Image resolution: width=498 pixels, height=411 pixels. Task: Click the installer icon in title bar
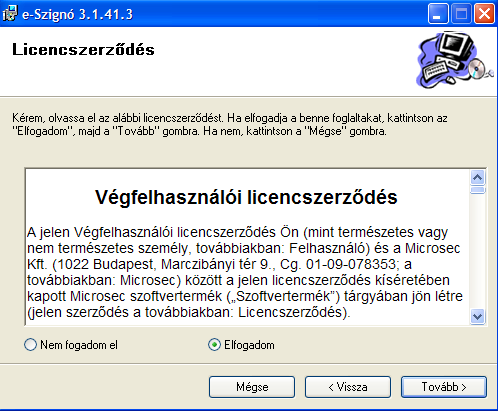pos(10,14)
